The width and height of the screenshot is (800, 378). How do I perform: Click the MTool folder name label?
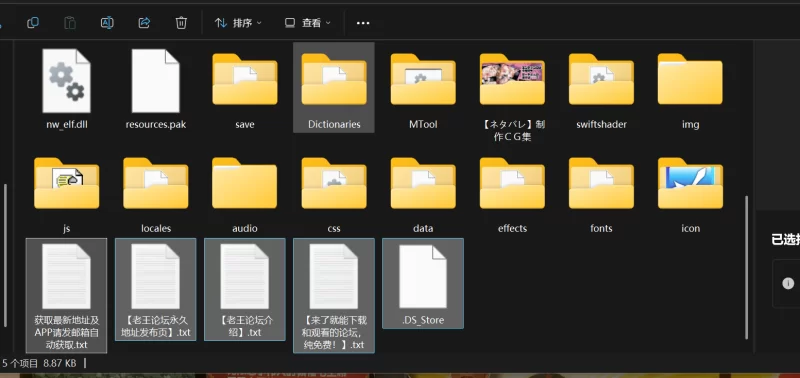[423, 124]
